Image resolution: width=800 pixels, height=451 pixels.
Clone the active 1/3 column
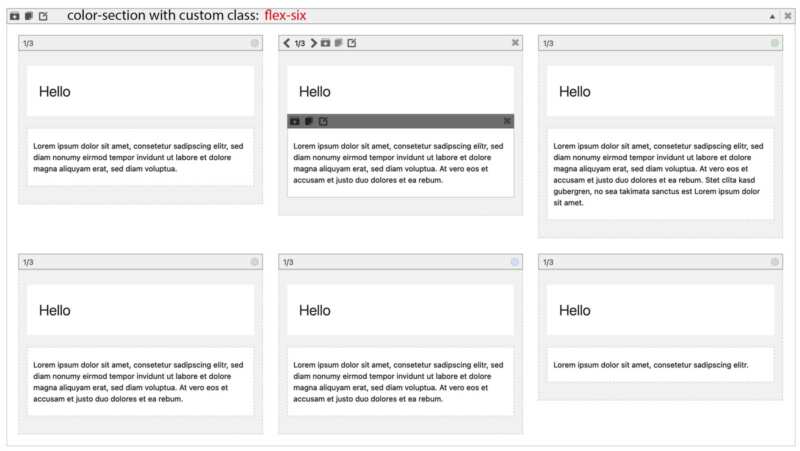click(338, 43)
